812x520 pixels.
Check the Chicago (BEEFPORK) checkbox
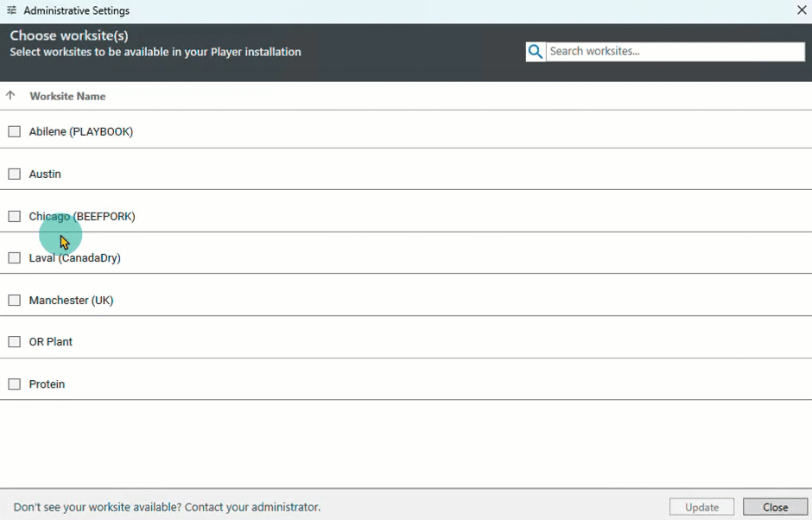15,217
